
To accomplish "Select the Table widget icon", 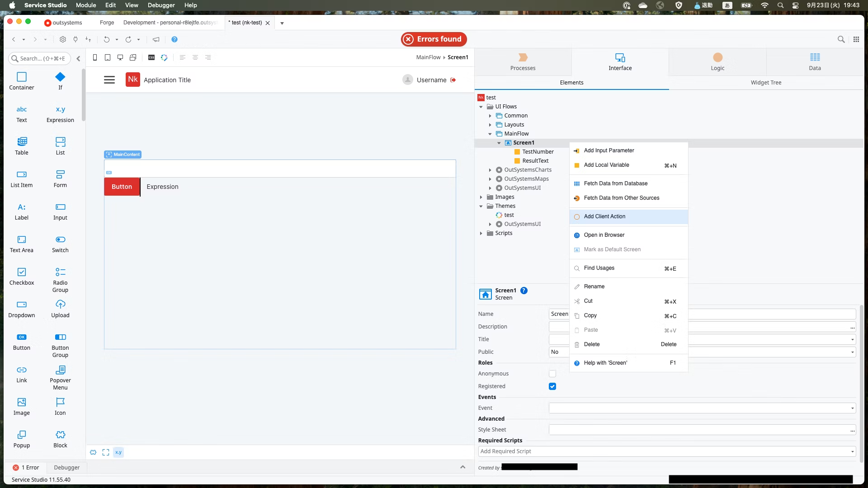I will (22, 142).
